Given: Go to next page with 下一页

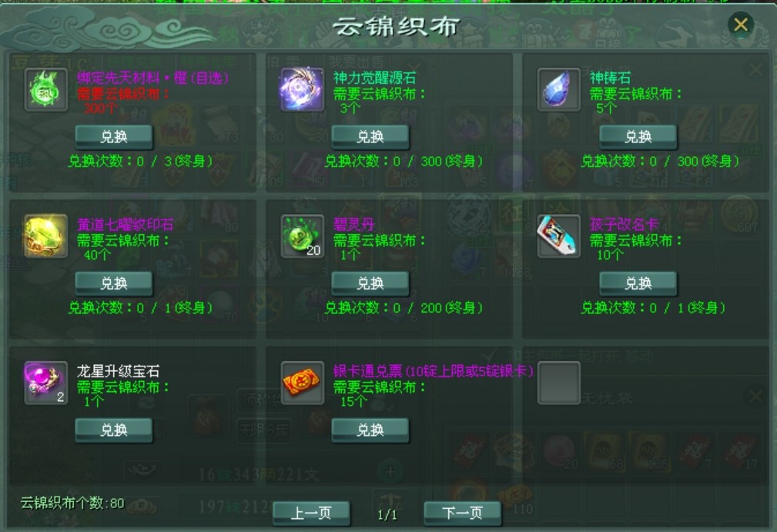Looking at the screenshot, I should tap(462, 514).
